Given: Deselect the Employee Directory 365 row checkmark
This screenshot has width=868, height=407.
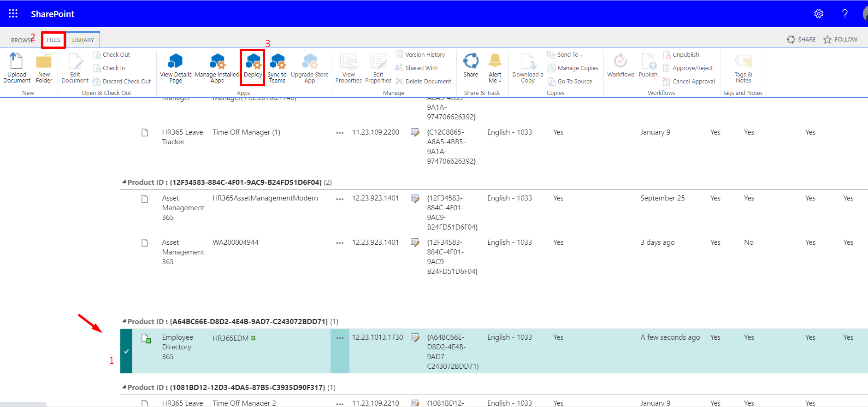Looking at the screenshot, I should 126,351.
